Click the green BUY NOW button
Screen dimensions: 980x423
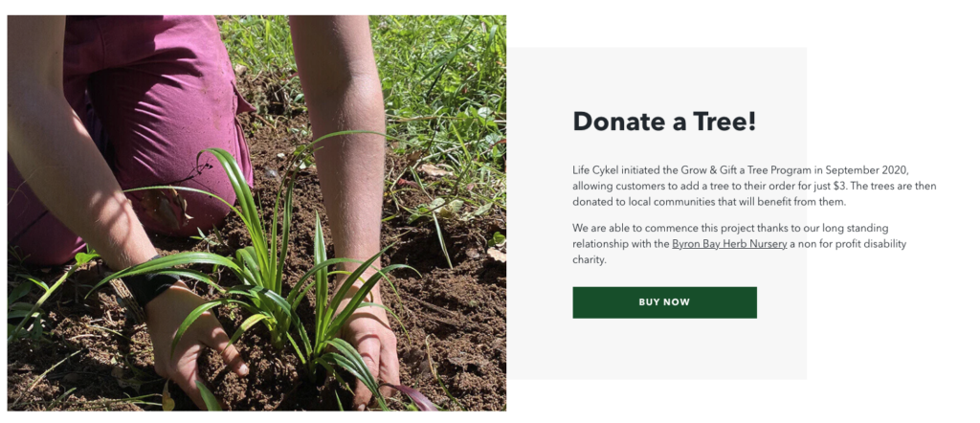click(x=664, y=302)
